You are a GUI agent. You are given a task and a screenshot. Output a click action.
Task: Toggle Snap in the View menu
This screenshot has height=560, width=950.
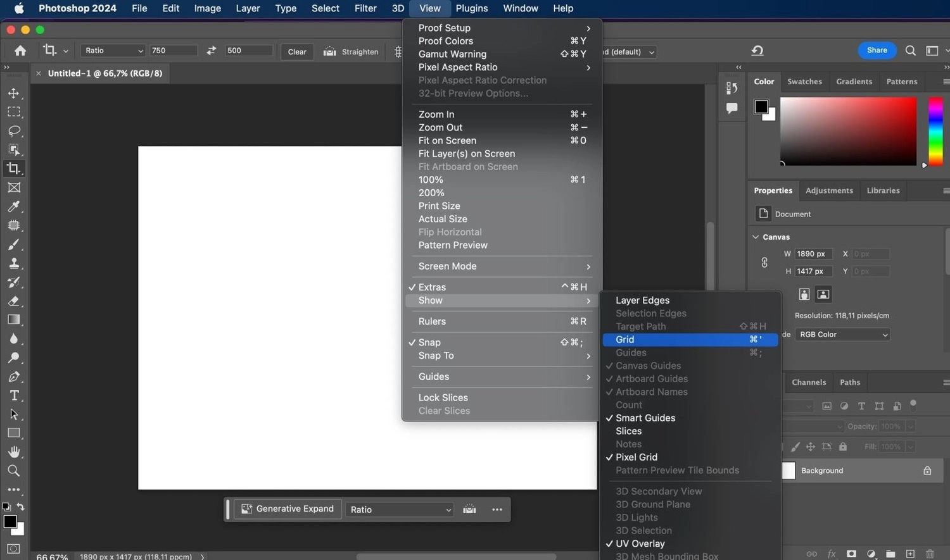point(501,342)
